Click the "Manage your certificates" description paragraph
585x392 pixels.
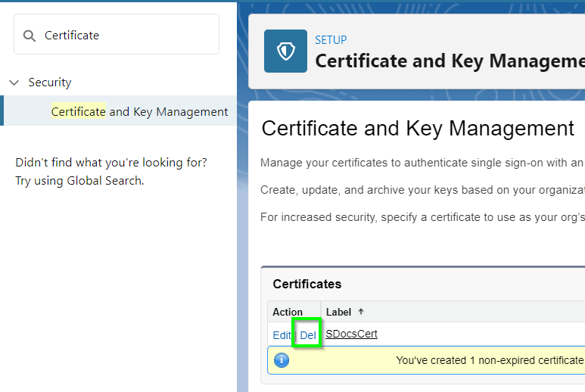point(422,163)
